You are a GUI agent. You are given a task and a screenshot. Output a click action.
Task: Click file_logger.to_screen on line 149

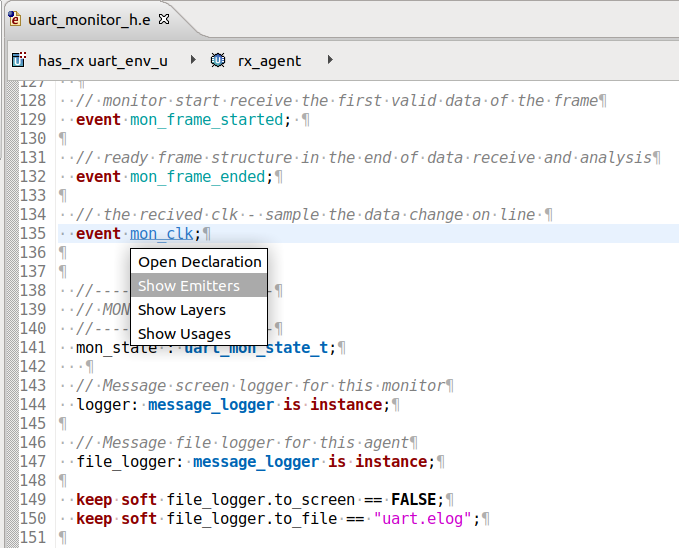click(x=261, y=499)
